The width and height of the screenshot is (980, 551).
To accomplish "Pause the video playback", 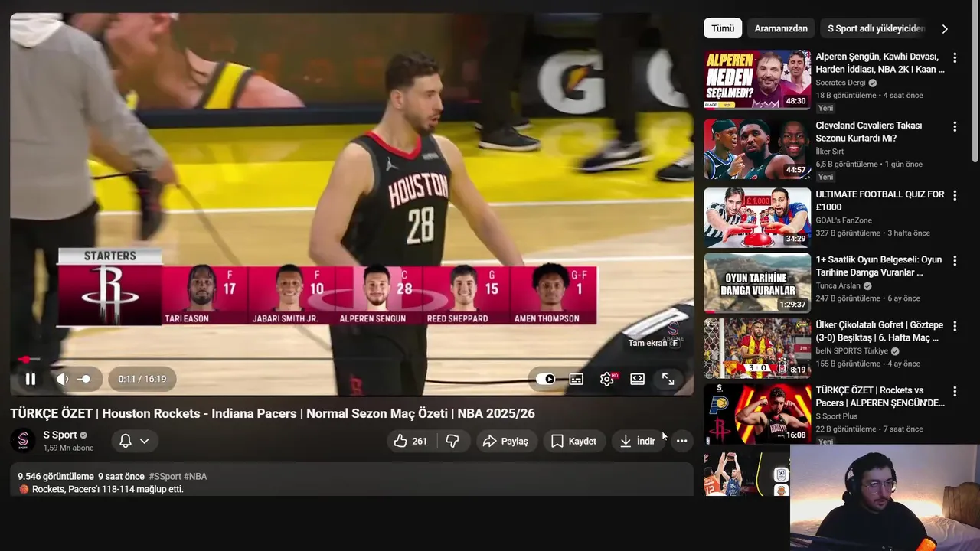I will (31, 379).
